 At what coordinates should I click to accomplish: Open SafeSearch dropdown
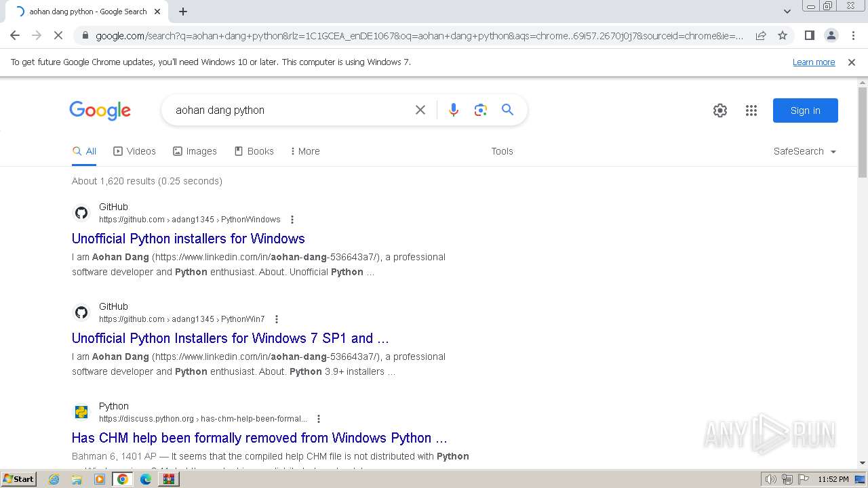[805, 151]
